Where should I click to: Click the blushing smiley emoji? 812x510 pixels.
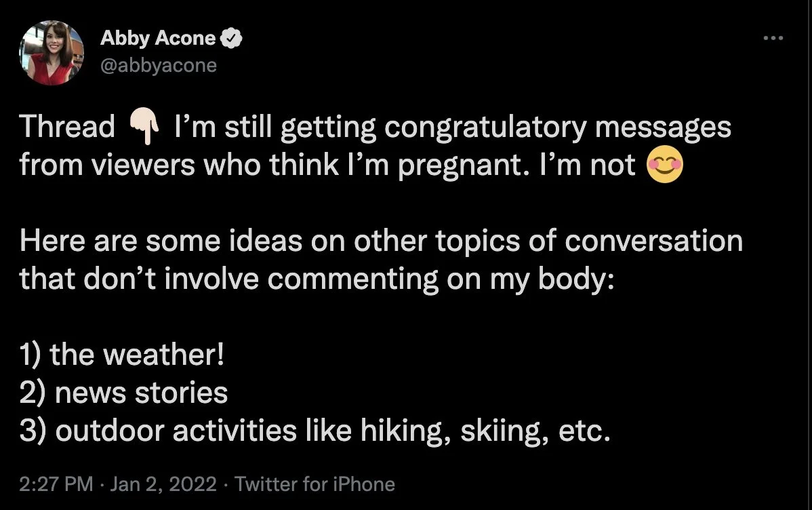pos(665,165)
